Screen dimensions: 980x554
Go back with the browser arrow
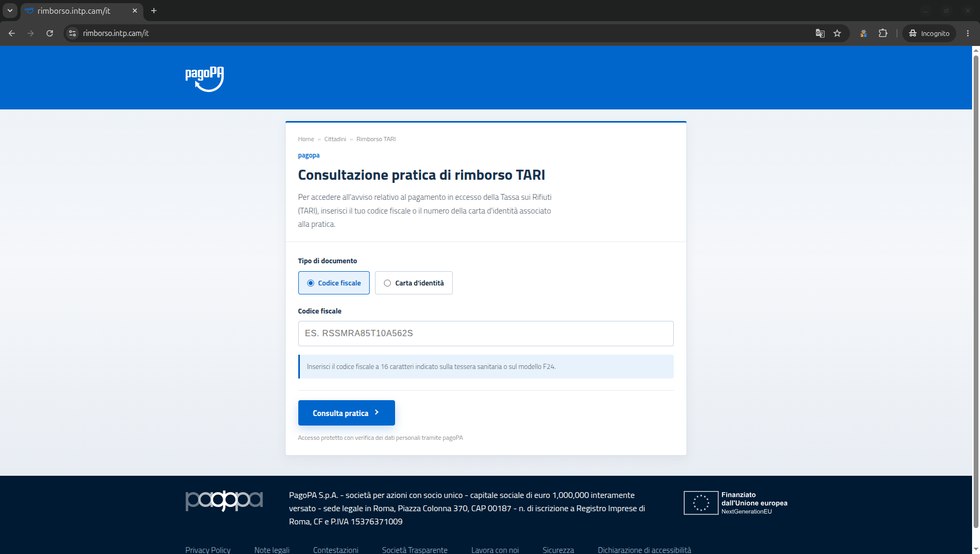tap(12, 33)
